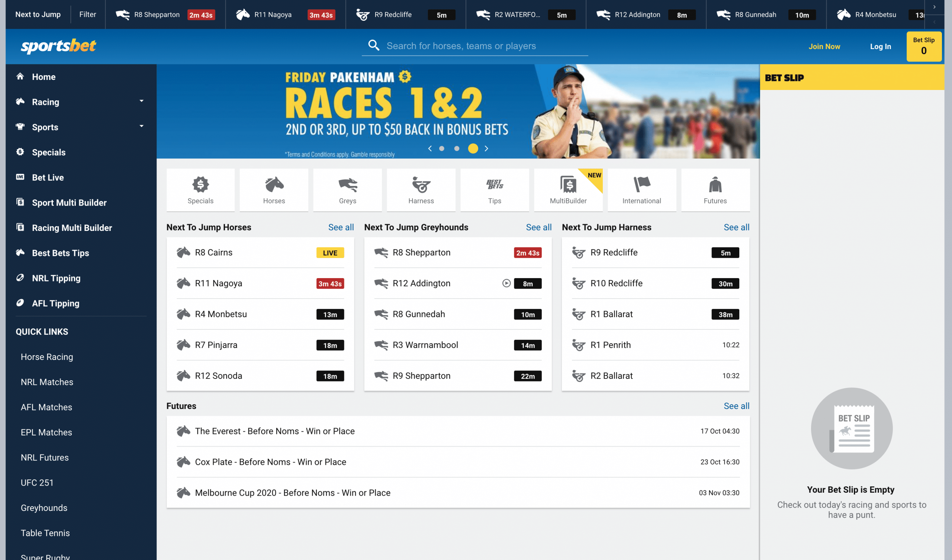Click horse icon beside R11 Nagoya in top bar
Viewport: 952px width, 560px height.
(243, 15)
